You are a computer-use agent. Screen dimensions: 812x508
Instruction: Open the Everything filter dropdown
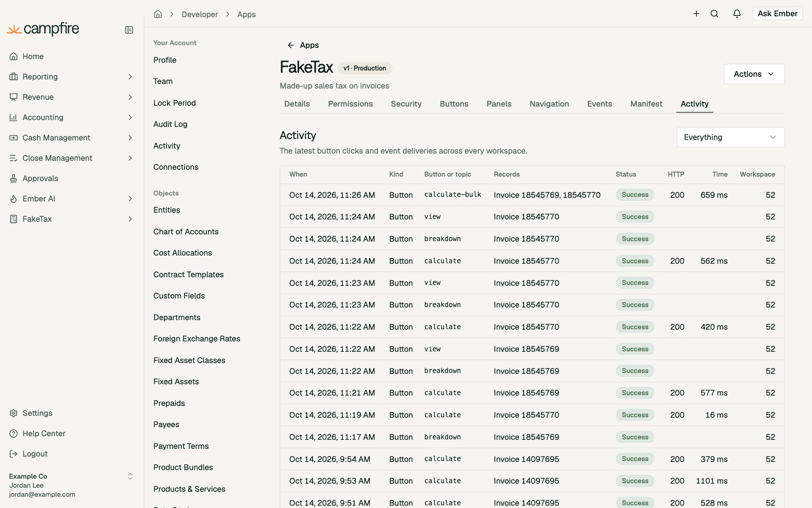coord(730,137)
